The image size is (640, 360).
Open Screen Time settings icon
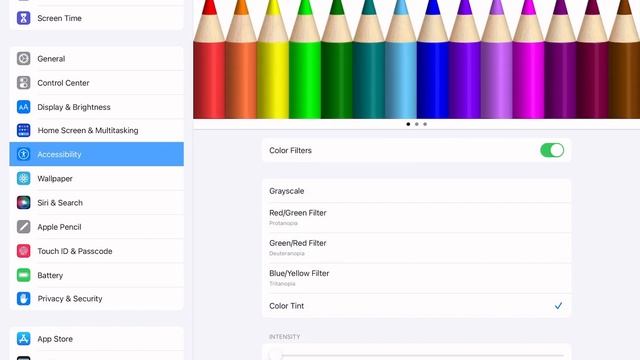pyautogui.click(x=23, y=18)
